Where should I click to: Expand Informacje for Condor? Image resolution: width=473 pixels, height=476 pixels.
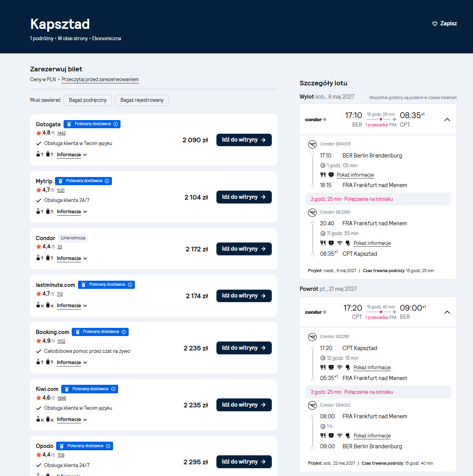click(72, 258)
